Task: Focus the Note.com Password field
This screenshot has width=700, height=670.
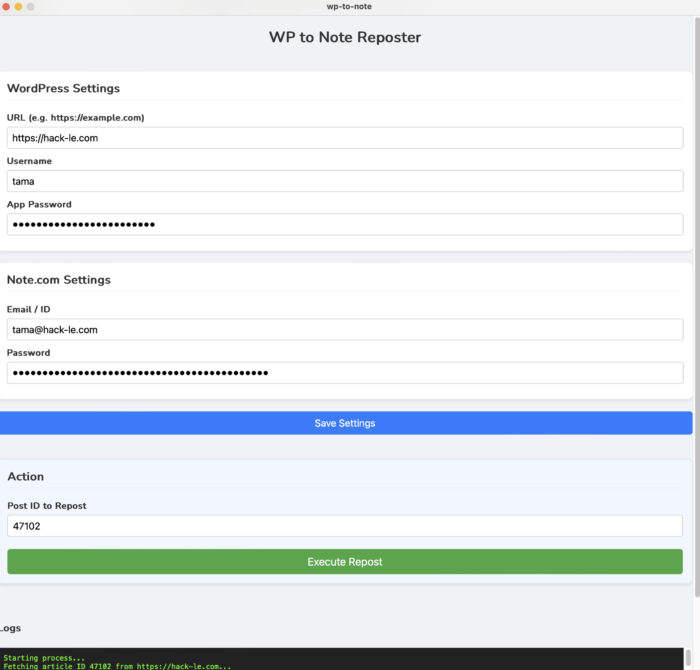Action: 345,373
